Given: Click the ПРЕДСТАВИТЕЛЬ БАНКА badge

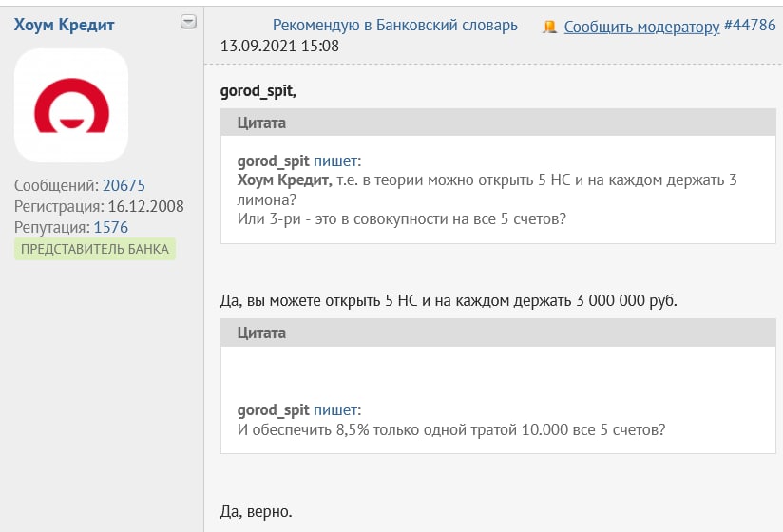Looking at the screenshot, I should (95, 249).
